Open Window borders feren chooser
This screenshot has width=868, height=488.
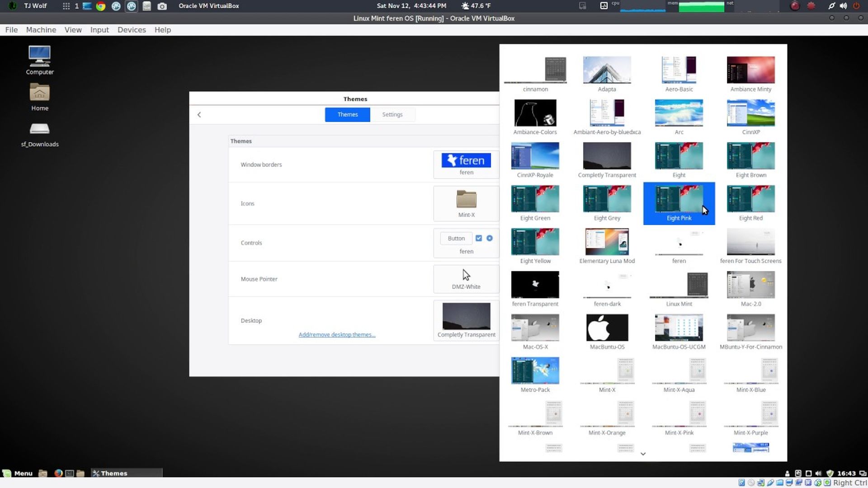click(x=466, y=164)
